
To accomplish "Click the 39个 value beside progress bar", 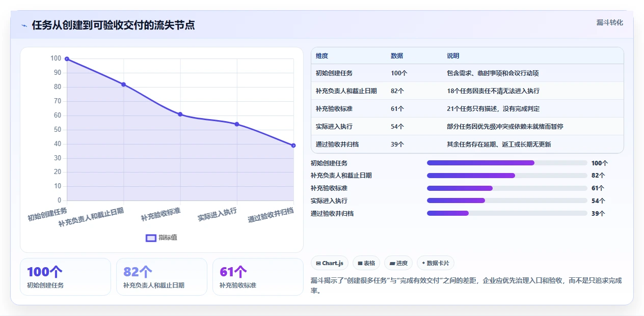I will point(598,214).
